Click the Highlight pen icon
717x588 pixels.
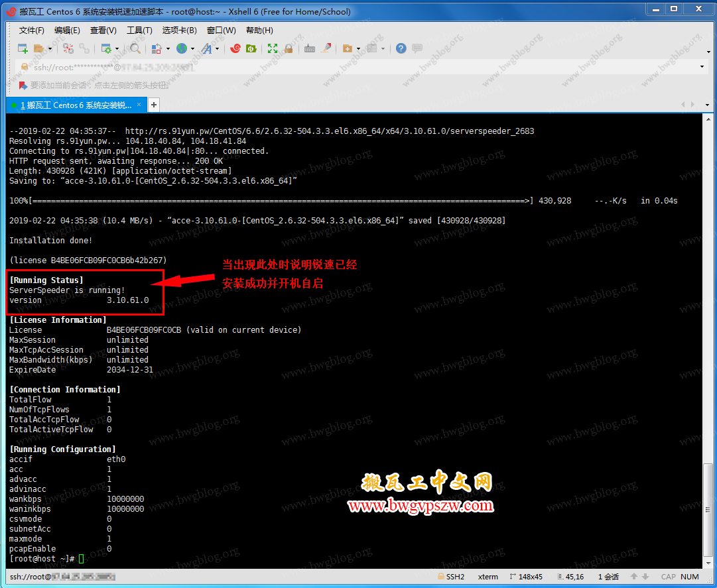[326, 48]
